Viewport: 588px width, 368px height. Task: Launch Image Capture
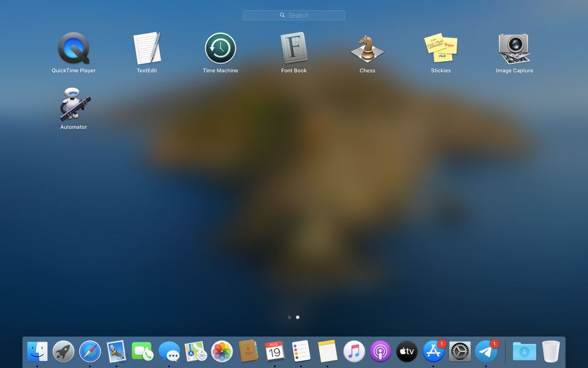(514, 48)
